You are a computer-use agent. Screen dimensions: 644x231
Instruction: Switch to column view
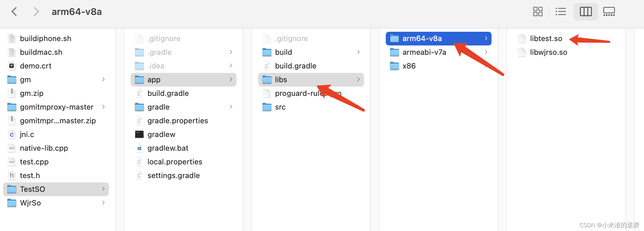pos(586,12)
